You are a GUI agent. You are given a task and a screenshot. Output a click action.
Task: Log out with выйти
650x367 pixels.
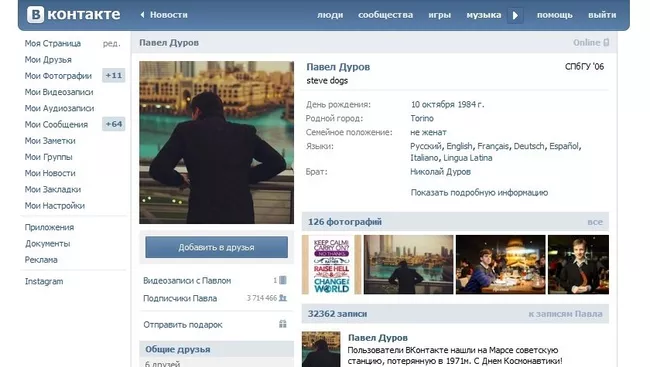[602, 15]
